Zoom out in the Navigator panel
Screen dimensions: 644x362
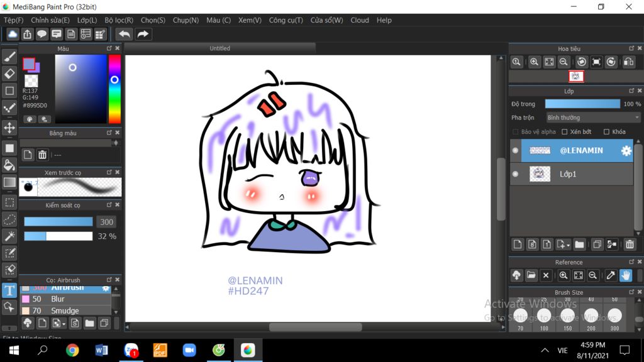point(563,62)
